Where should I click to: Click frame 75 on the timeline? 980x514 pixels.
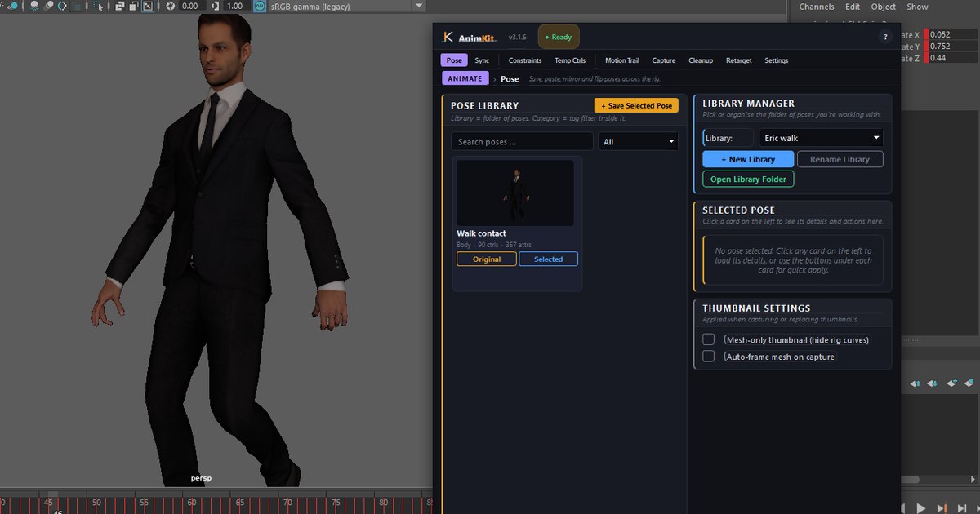pos(335,503)
